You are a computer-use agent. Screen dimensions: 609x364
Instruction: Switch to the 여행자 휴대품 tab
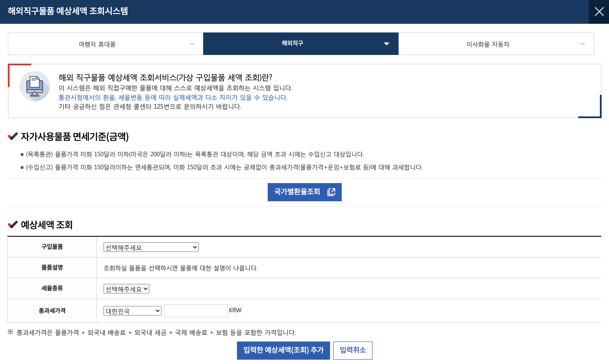click(97, 44)
